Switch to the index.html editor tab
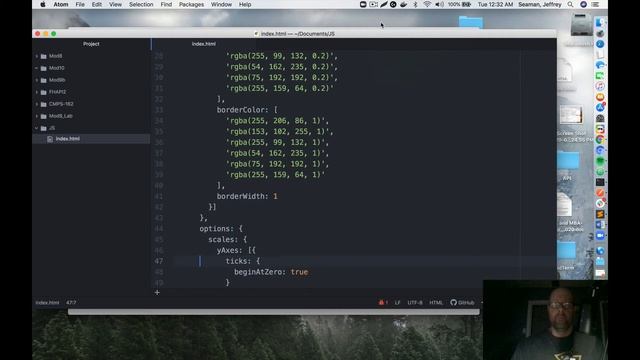The image size is (640, 360). 204,44
